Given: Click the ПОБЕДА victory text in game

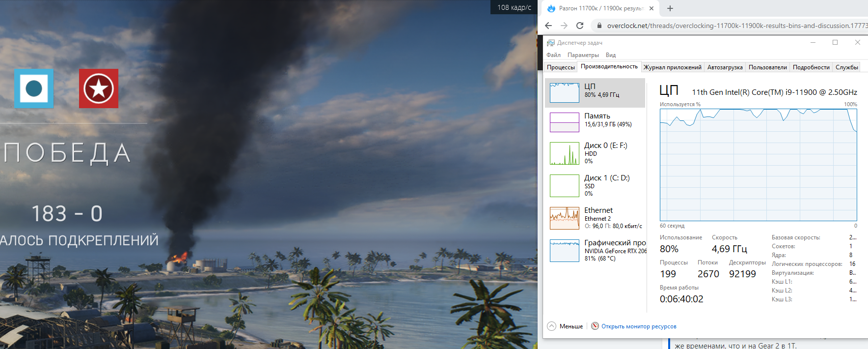Looking at the screenshot, I should (x=68, y=153).
